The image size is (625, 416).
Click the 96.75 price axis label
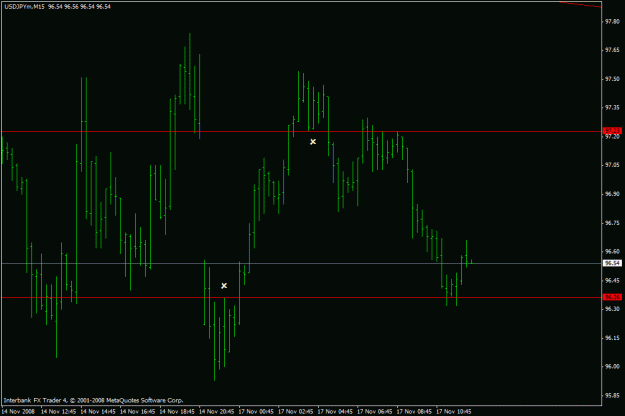tap(613, 223)
